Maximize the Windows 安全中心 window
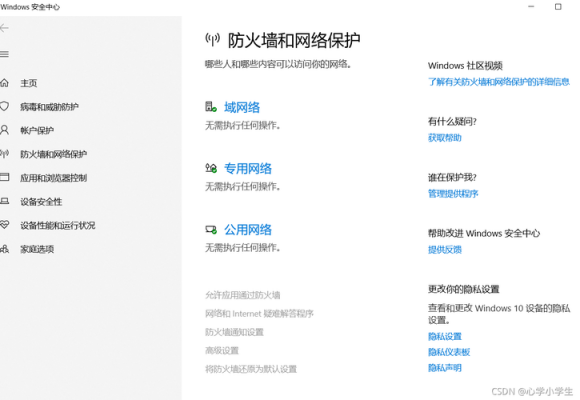Viewport: 580px width, 400px height. coord(558,7)
